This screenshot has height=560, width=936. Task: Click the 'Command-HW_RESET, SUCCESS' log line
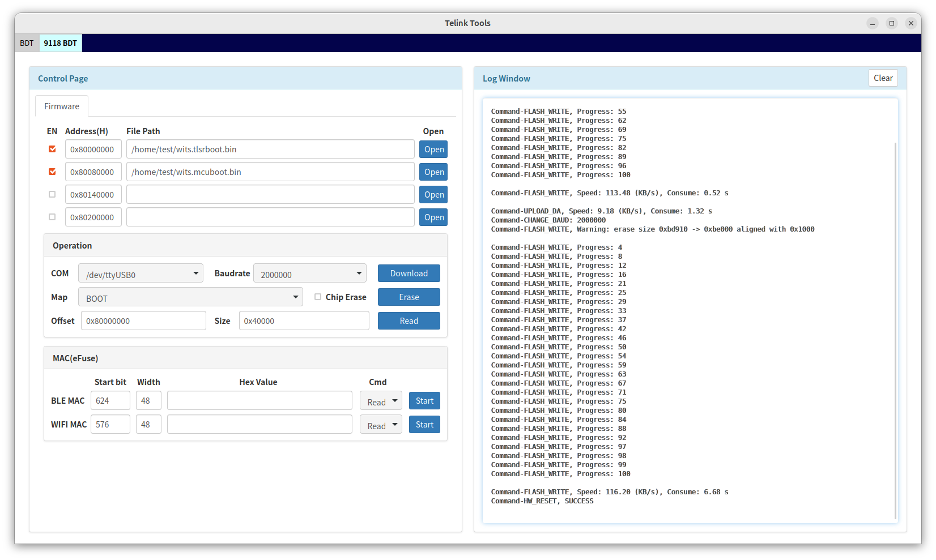pyautogui.click(x=542, y=501)
